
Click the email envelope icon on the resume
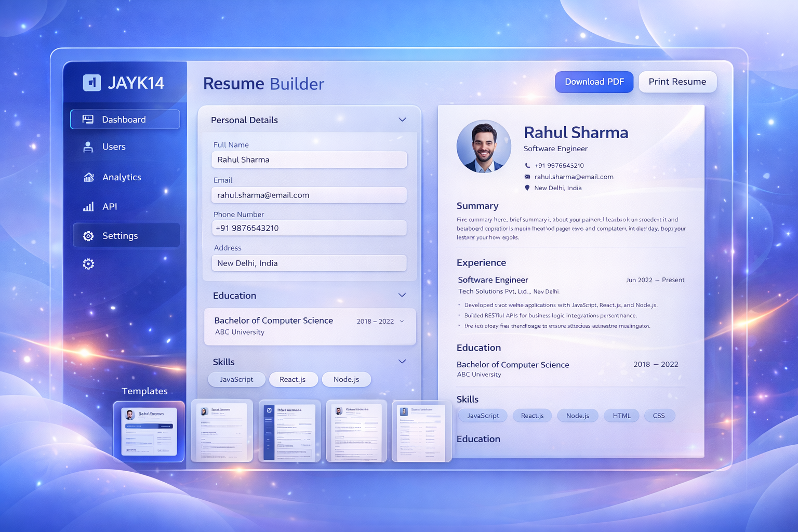tap(526, 177)
